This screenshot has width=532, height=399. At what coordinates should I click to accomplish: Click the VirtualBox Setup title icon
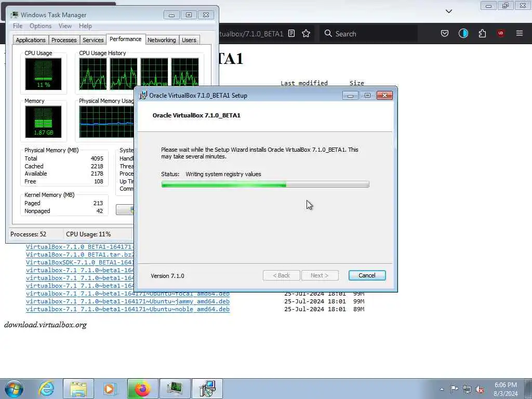pyautogui.click(x=143, y=96)
